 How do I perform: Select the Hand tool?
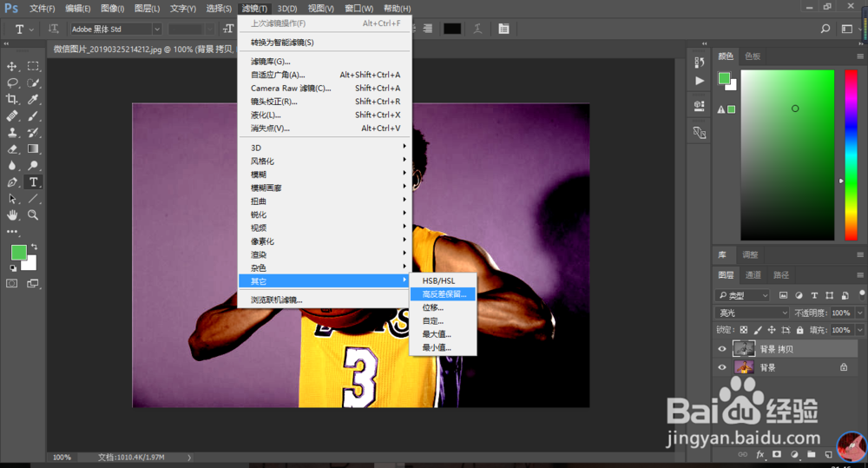click(x=11, y=214)
